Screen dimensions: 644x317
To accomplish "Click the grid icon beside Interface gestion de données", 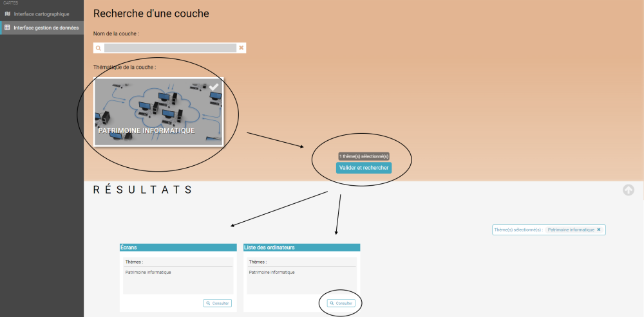I will [7, 28].
